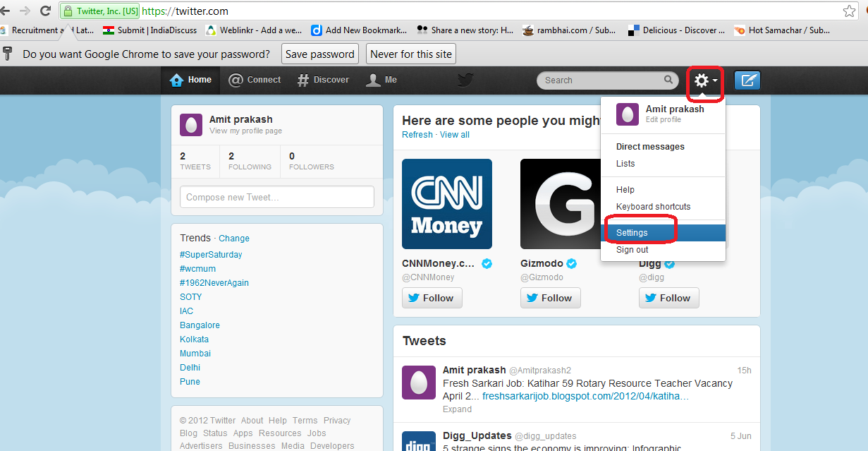Viewport: 868px width, 451px height.
Task: Follow the Gizmodo account
Action: [551, 298]
